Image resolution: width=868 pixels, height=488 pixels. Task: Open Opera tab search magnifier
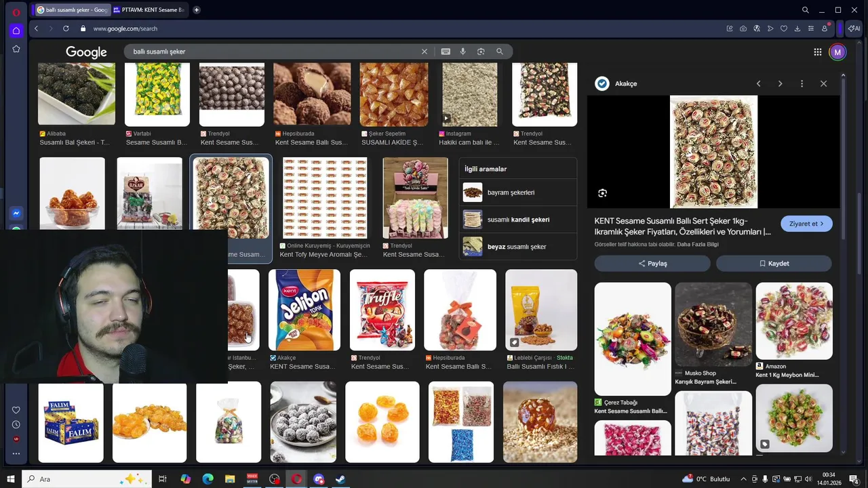805,10
